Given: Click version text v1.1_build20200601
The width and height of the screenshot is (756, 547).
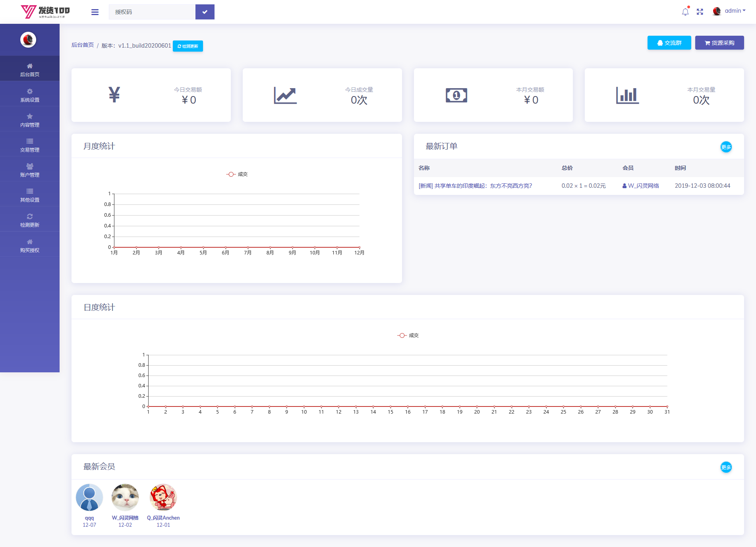Looking at the screenshot, I should [x=145, y=46].
